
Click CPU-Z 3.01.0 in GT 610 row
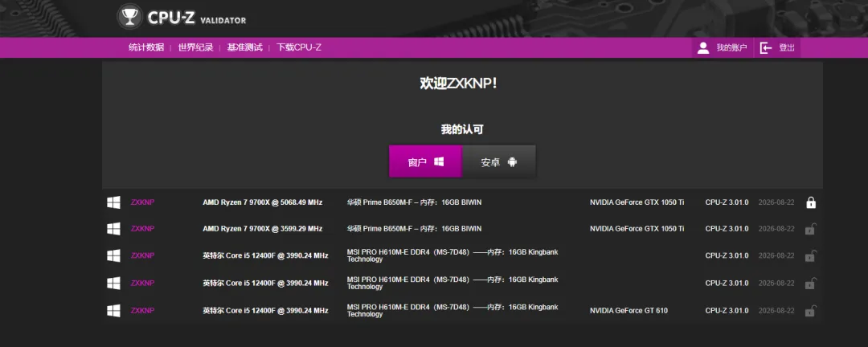[727, 311]
